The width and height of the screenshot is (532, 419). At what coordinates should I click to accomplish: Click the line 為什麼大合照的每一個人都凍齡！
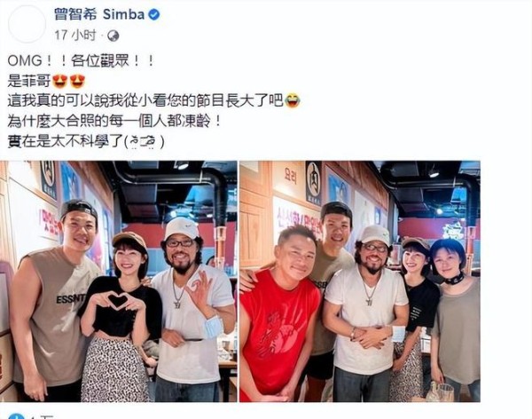[114, 121]
